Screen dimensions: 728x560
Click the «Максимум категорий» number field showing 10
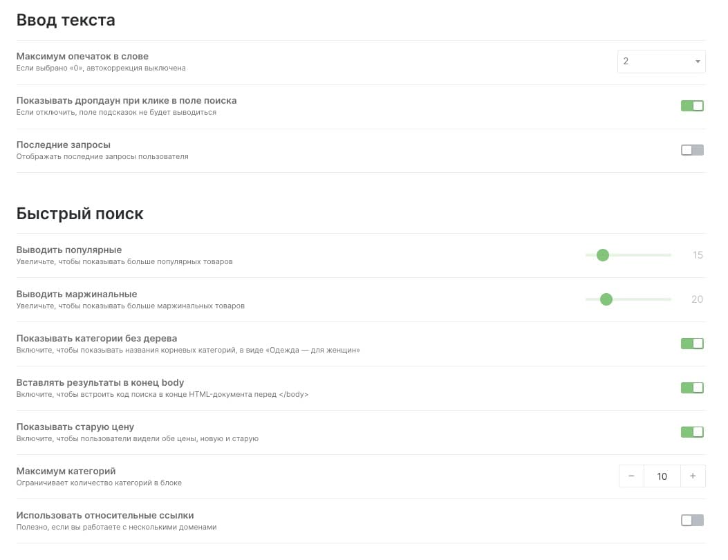click(662, 476)
